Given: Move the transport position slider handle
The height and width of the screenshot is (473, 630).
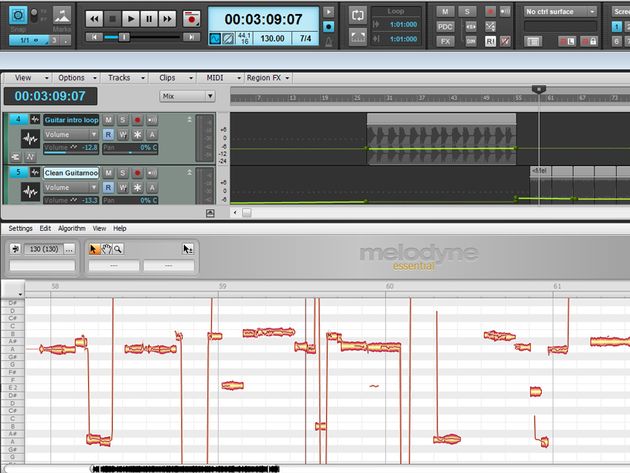Looking at the screenshot, I should coord(124,37).
